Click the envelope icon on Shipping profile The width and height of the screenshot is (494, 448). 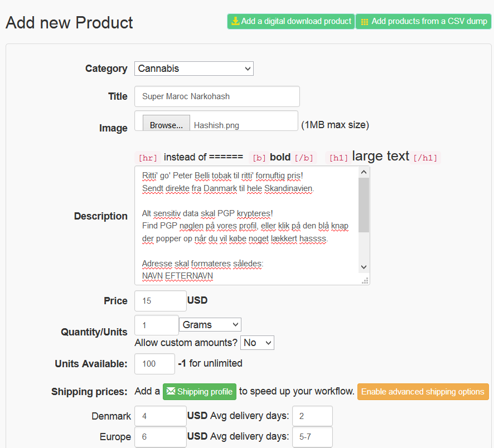pos(171,391)
